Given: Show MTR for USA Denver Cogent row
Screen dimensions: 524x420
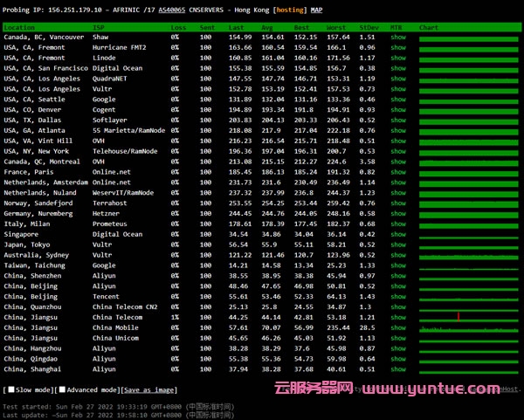Looking at the screenshot, I should (397, 111).
